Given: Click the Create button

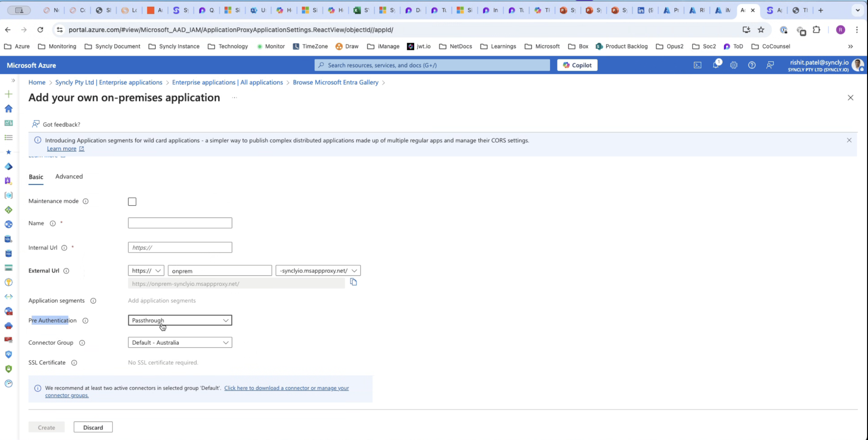Looking at the screenshot, I should [47, 428].
